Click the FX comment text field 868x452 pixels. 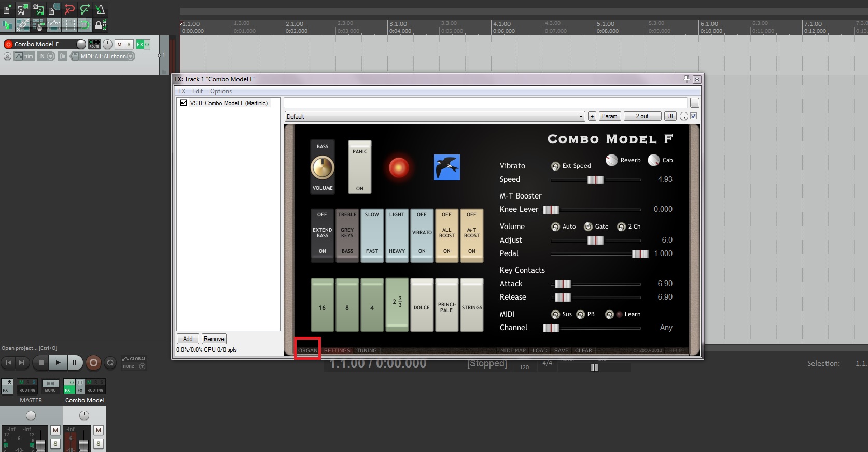(x=485, y=103)
